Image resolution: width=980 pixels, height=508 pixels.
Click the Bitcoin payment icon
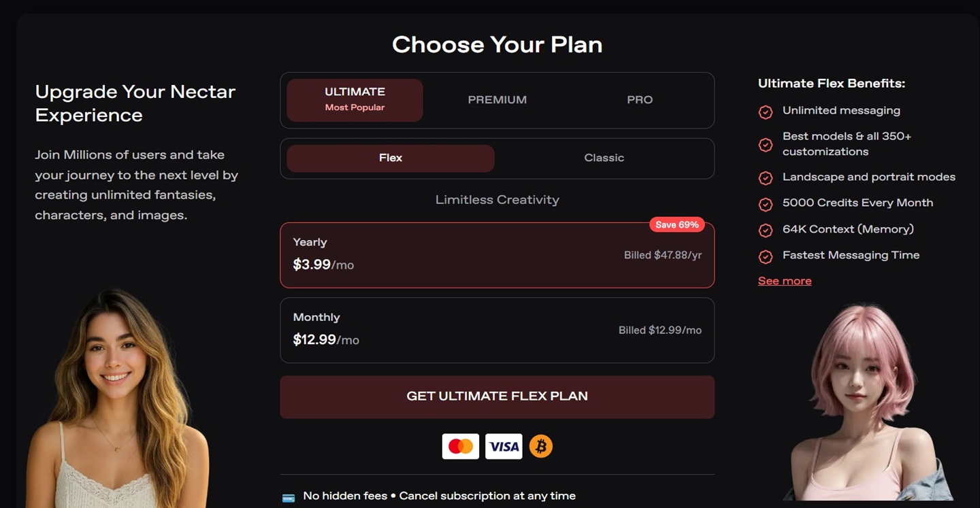pyautogui.click(x=541, y=446)
